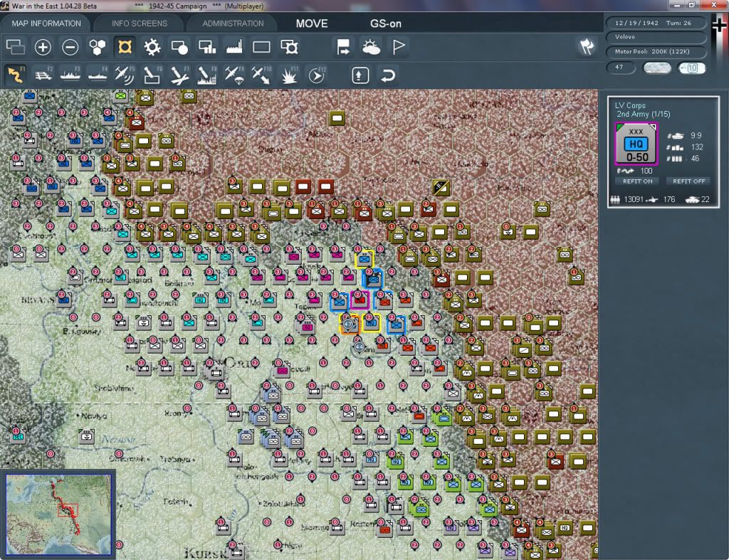Click the rectangle-with-circle map icon
The image size is (729, 560).
pos(179,47)
